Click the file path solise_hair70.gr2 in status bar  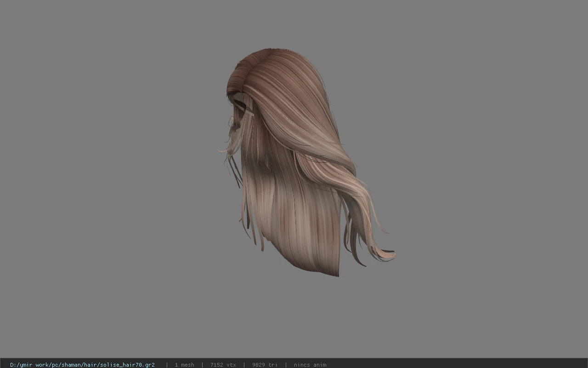click(82, 365)
